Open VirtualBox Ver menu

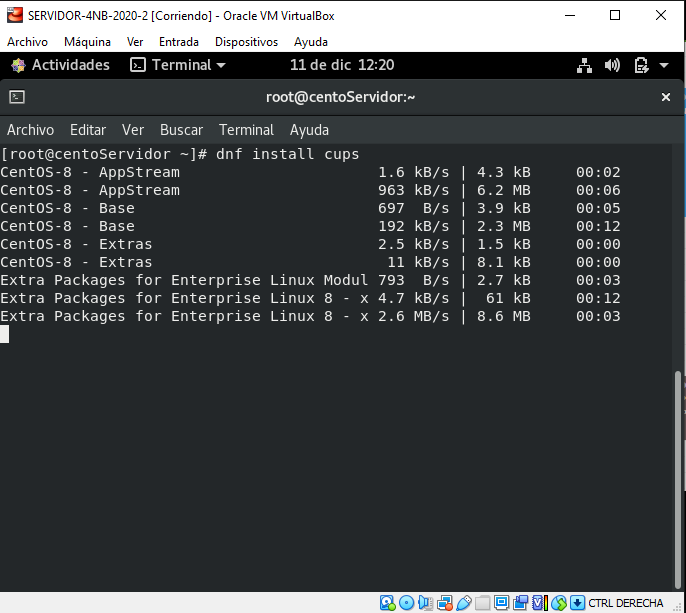pyautogui.click(x=135, y=42)
